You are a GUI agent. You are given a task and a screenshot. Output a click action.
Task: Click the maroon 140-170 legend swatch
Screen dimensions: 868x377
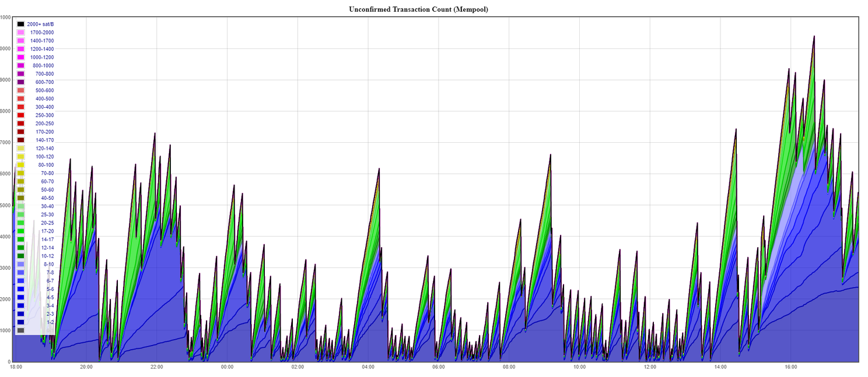click(20, 140)
